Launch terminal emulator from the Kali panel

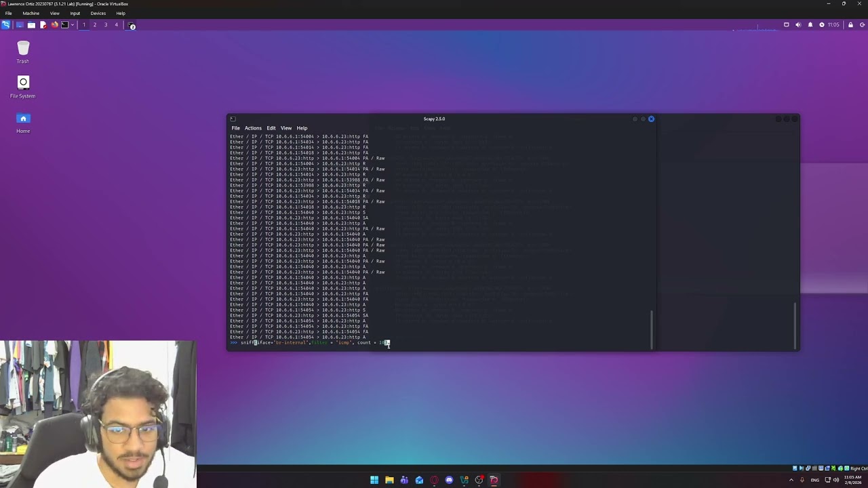point(65,25)
